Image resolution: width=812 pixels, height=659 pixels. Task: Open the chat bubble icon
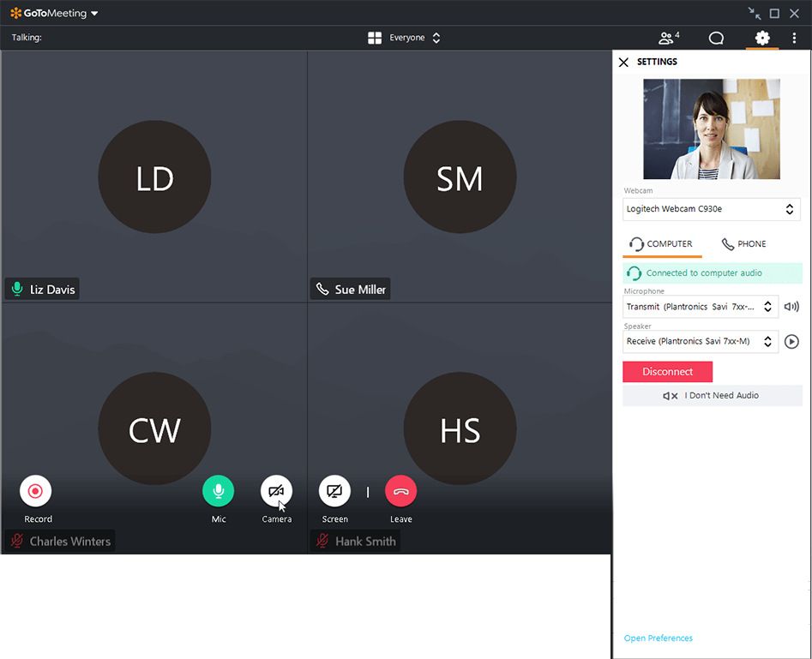(716, 38)
